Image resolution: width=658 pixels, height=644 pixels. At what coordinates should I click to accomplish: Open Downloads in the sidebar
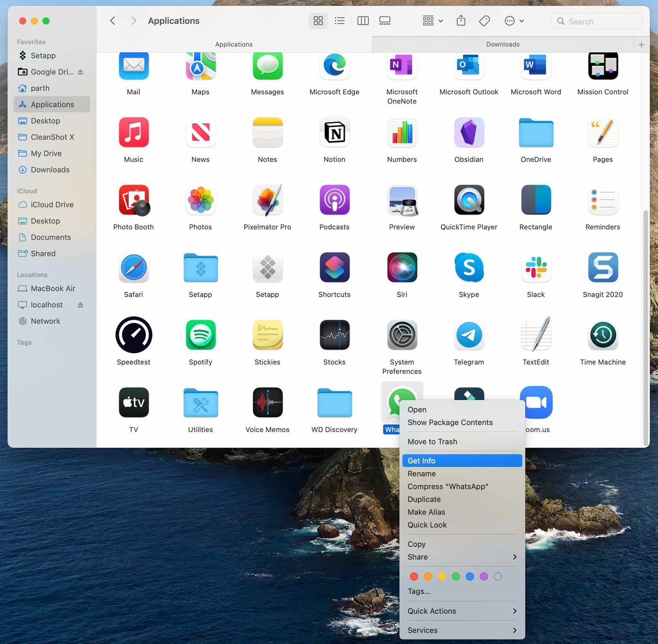pyautogui.click(x=50, y=170)
